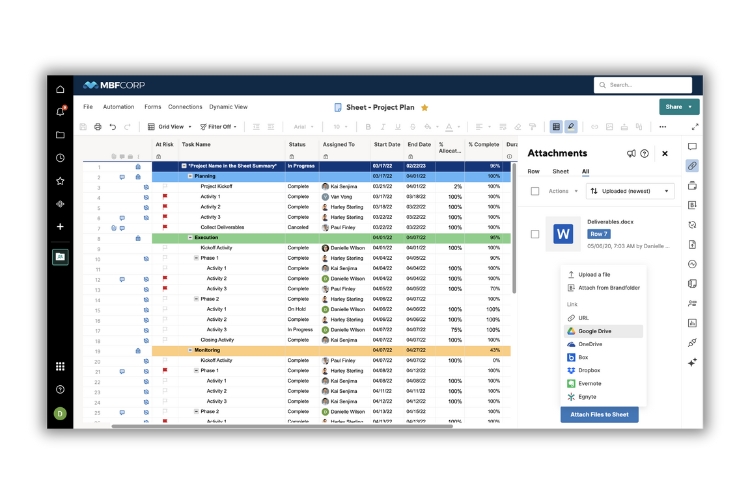Image resolution: width=750 pixels, height=500 pixels.
Task: Open the Uploaded (newest) sort dropdown
Action: (630, 191)
